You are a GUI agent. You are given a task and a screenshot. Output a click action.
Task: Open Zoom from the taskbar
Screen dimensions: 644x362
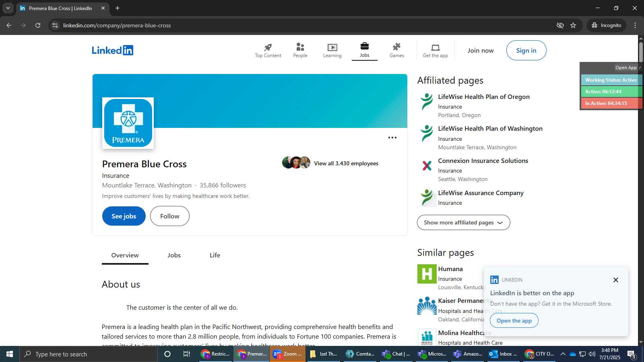click(287, 354)
